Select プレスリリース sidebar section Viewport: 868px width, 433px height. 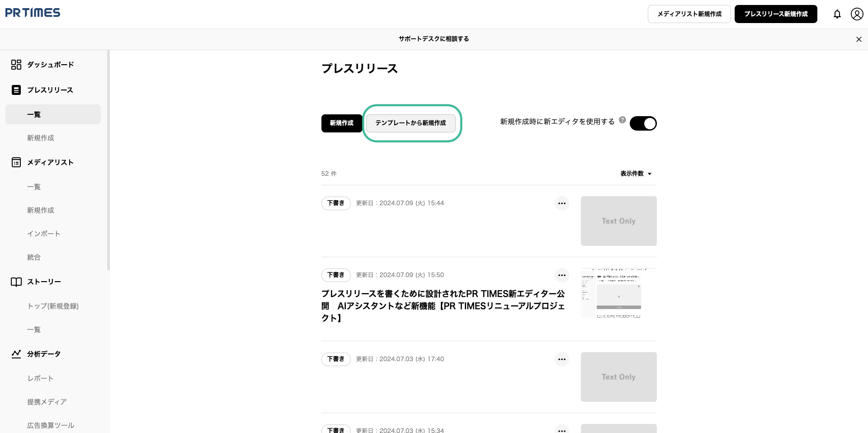click(x=50, y=90)
